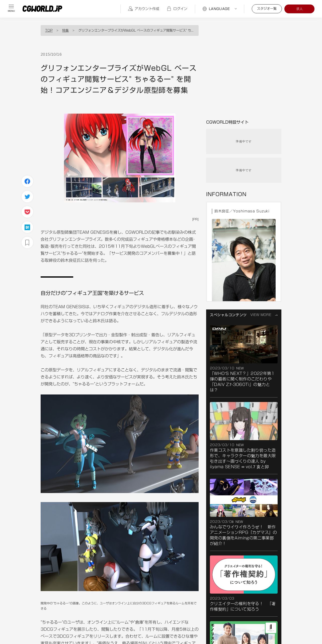This screenshot has height=644, width=322.
Task: Share article on Twitter
Action: [x=27, y=197]
